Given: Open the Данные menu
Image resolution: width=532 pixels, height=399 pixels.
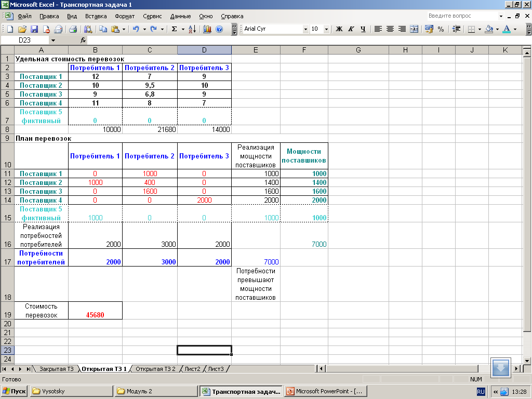Looking at the screenshot, I should point(180,16).
